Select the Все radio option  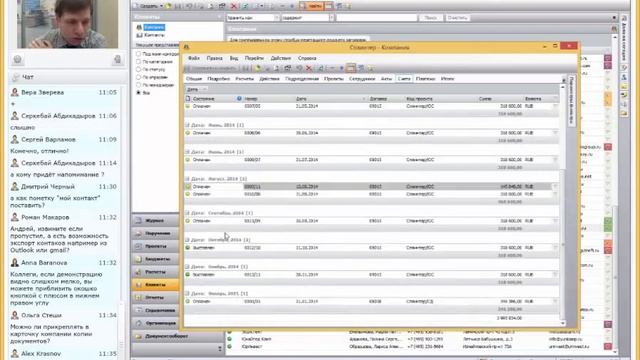139,93
